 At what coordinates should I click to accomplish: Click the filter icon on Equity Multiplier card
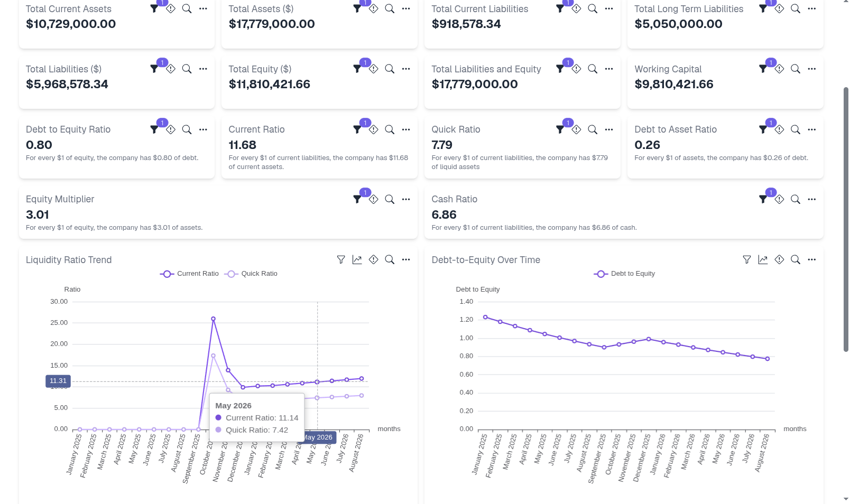pos(357,199)
